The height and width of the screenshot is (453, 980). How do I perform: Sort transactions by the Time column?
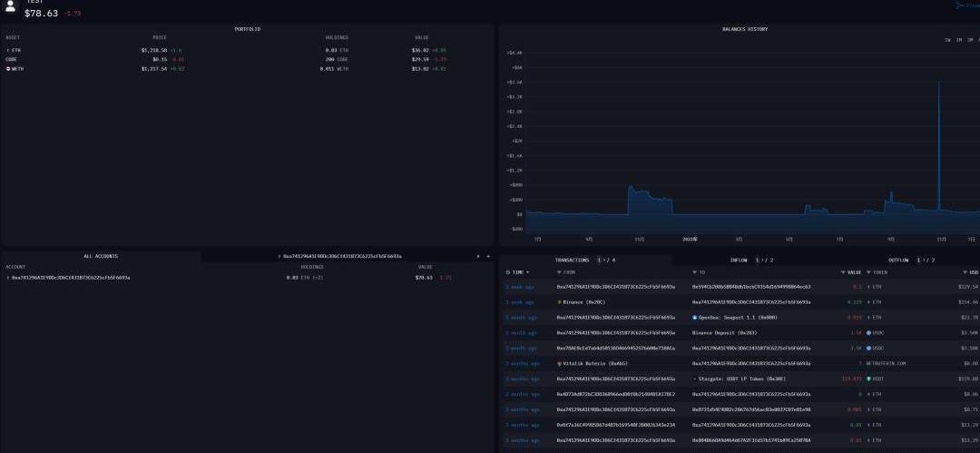(x=517, y=272)
